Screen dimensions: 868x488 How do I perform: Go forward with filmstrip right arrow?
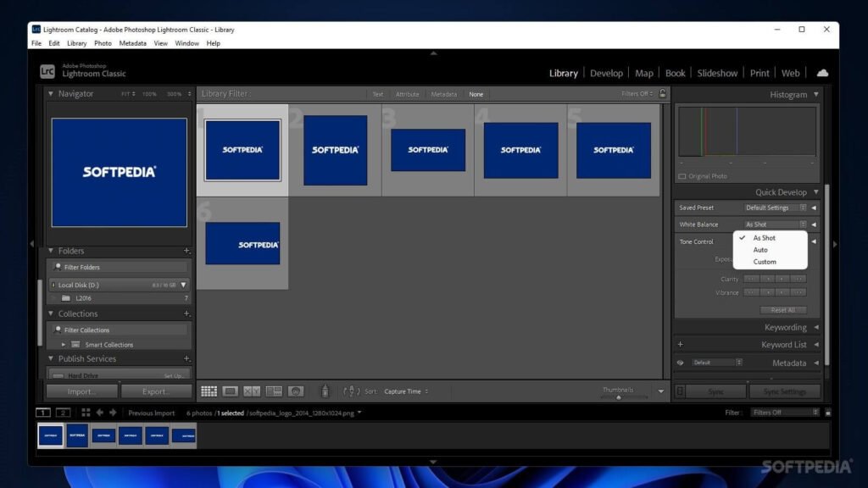[x=113, y=413]
